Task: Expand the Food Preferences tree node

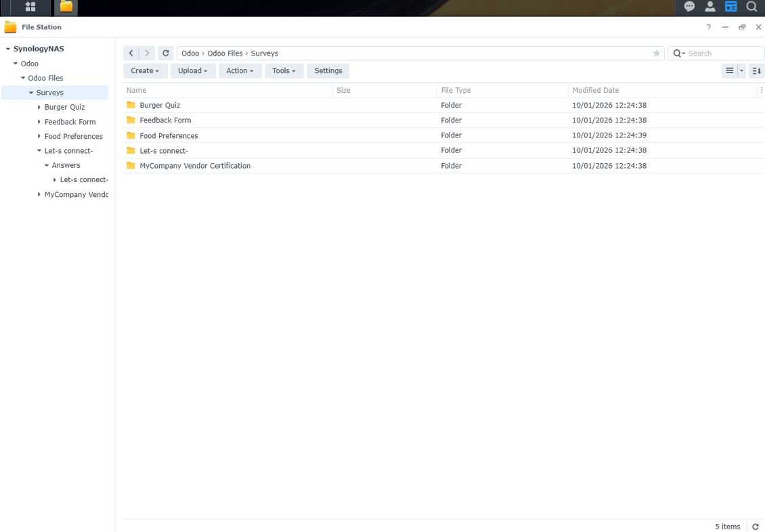Action: point(39,136)
